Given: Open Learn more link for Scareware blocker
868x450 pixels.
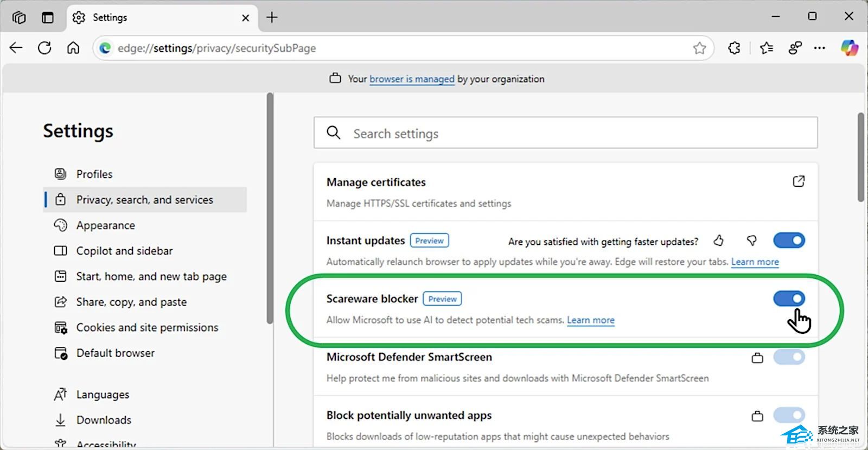Looking at the screenshot, I should tap(591, 320).
